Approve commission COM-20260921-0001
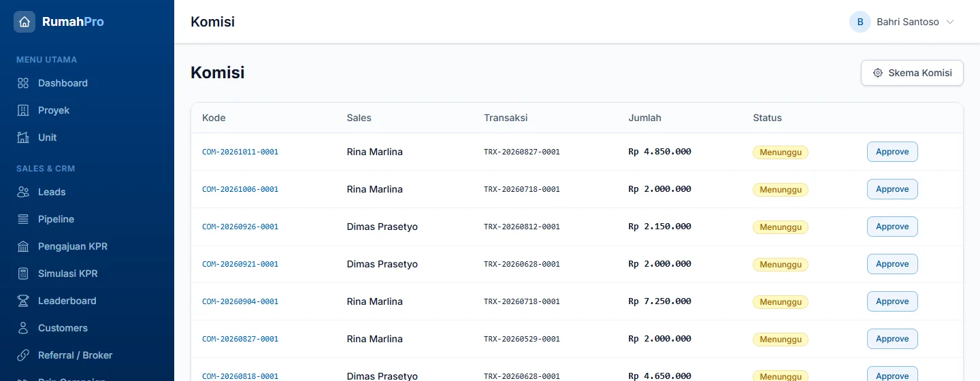This screenshot has width=980, height=381. pos(892,264)
